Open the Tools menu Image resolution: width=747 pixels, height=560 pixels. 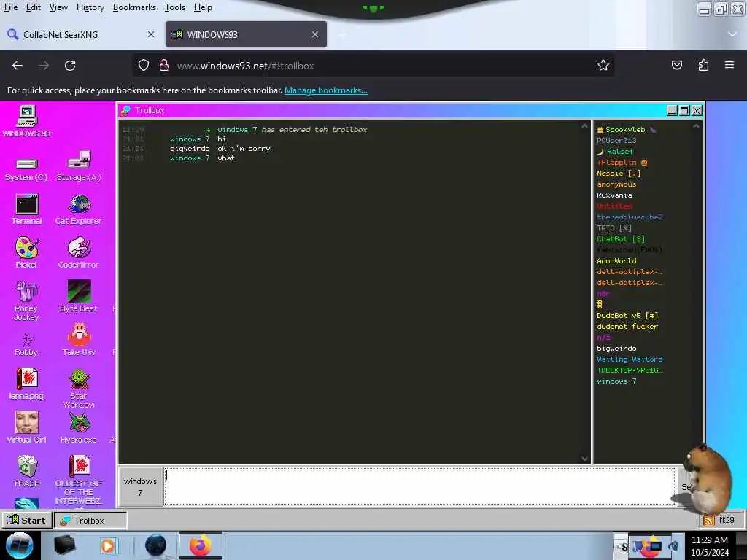(175, 7)
